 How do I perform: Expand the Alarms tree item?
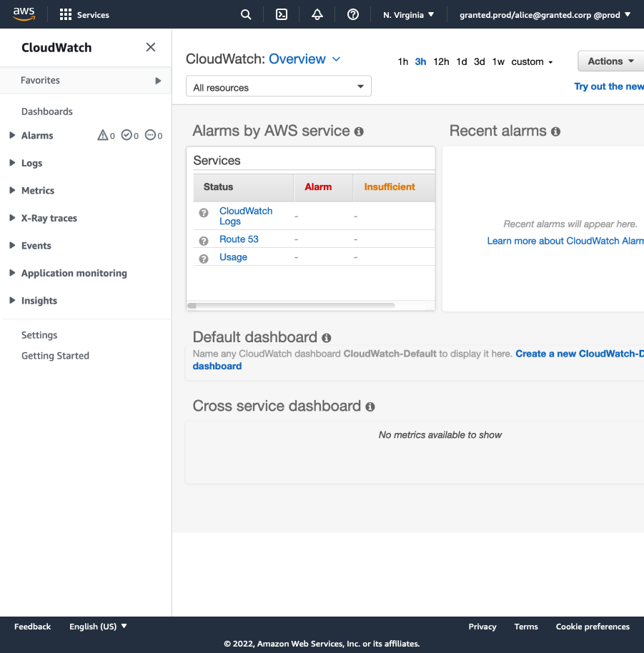point(12,135)
